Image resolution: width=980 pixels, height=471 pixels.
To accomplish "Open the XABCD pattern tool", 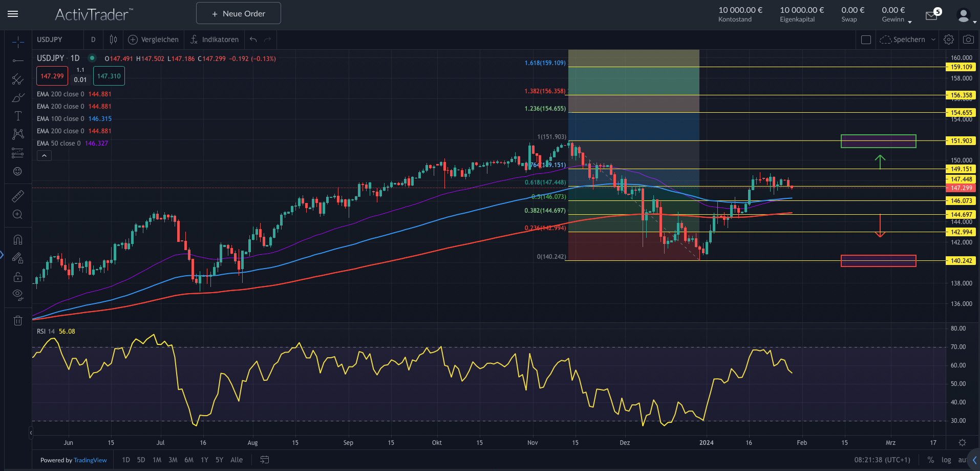I will 18,134.
